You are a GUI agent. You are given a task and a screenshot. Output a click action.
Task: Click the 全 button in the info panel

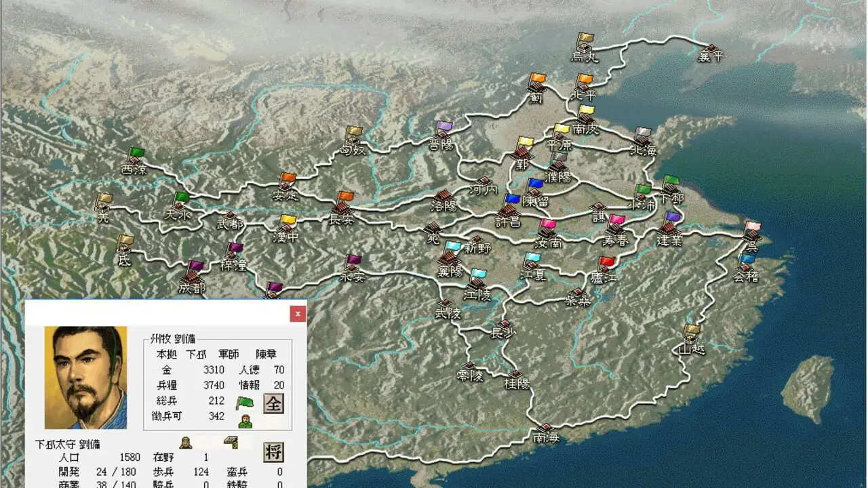[273, 403]
